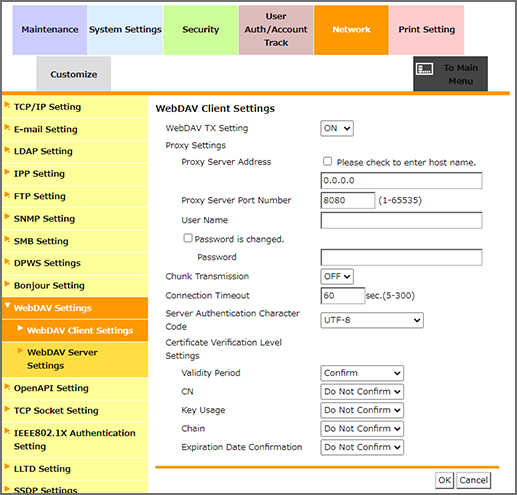Click the arrow icon beside IEEE802.1X Authentication Setting

(x=7, y=431)
